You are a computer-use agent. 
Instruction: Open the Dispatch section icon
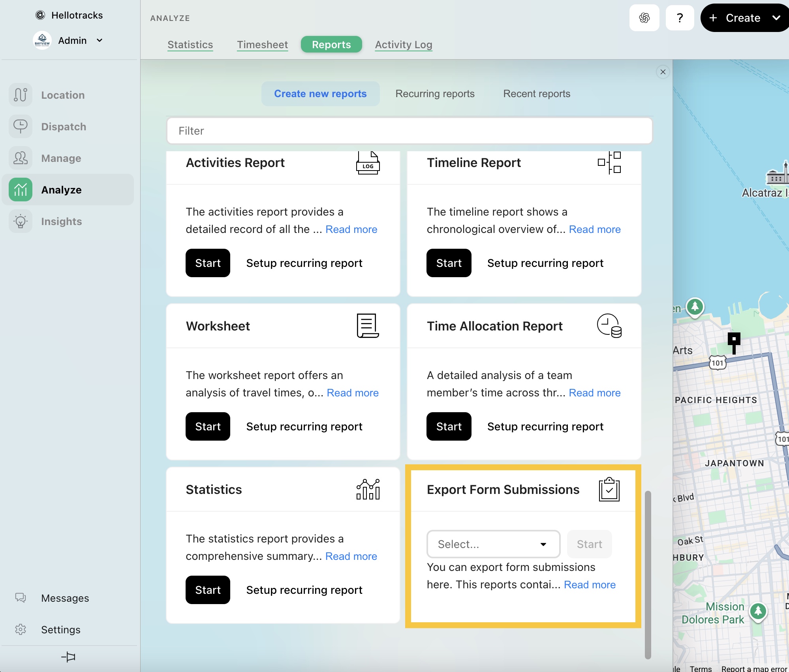coord(21,126)
